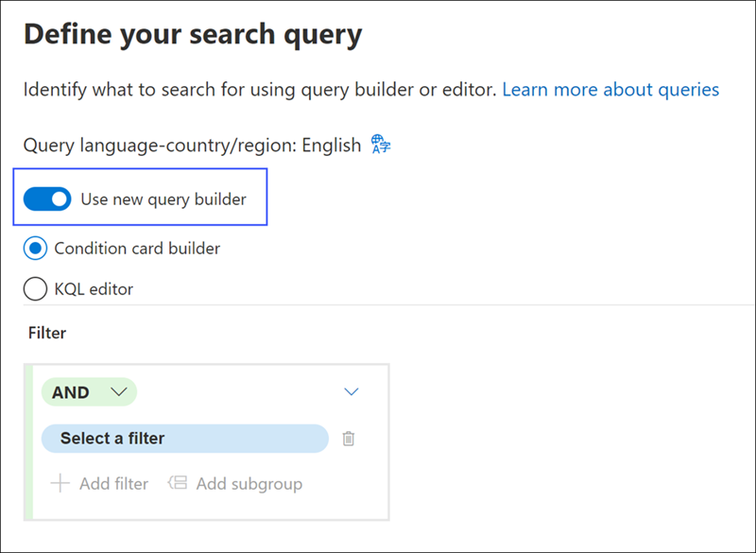Screen dimensions: 756x553
Task: Click the Use new query builder label
Action: tap(163, 199)
